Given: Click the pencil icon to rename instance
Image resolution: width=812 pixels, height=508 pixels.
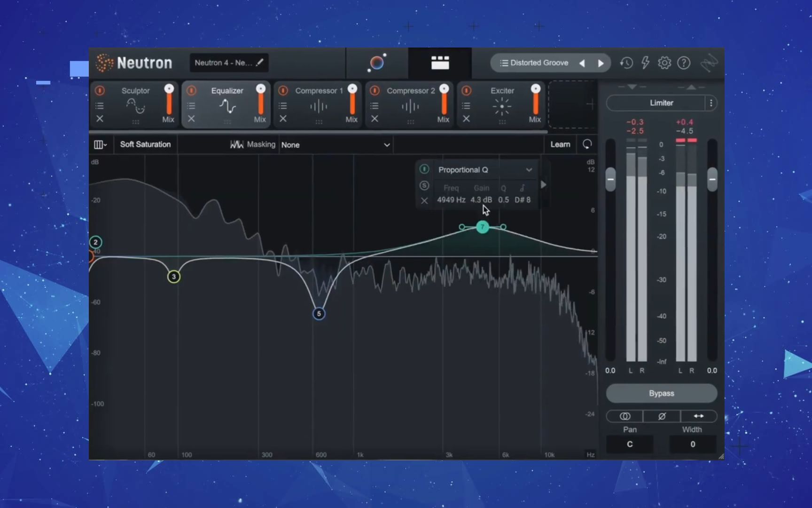Looking at the screenshot, I should (260, 62).
